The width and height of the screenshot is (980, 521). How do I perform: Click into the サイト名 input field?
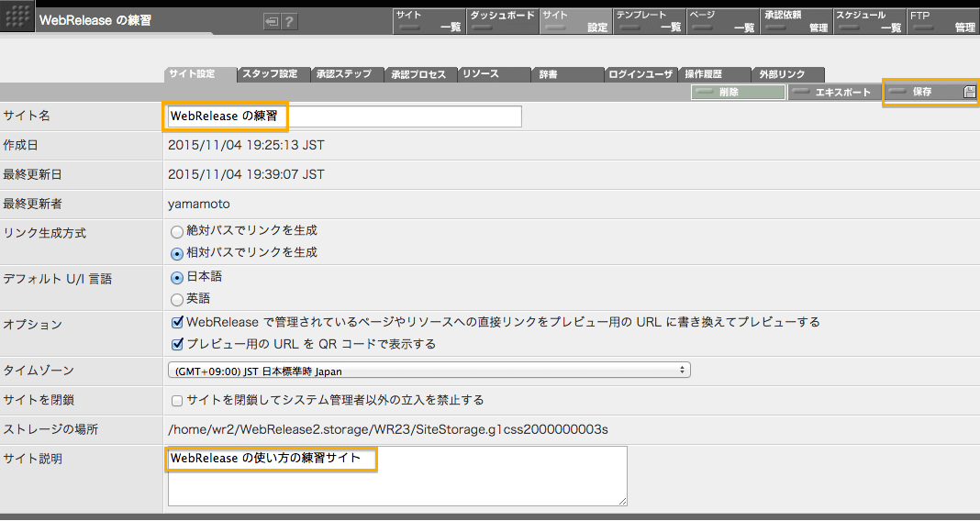(x=344, y=116)
